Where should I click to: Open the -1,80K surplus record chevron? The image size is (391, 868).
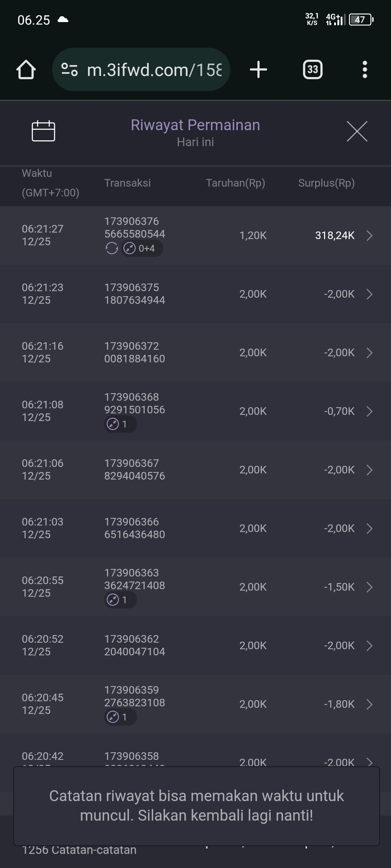pos(369,704)
